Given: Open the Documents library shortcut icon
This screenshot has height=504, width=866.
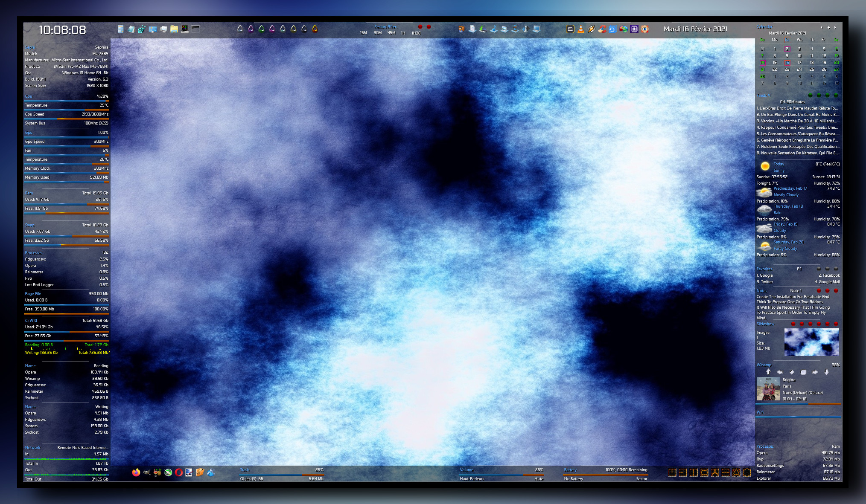Looking at the screenshot, I should click(472, 29).
